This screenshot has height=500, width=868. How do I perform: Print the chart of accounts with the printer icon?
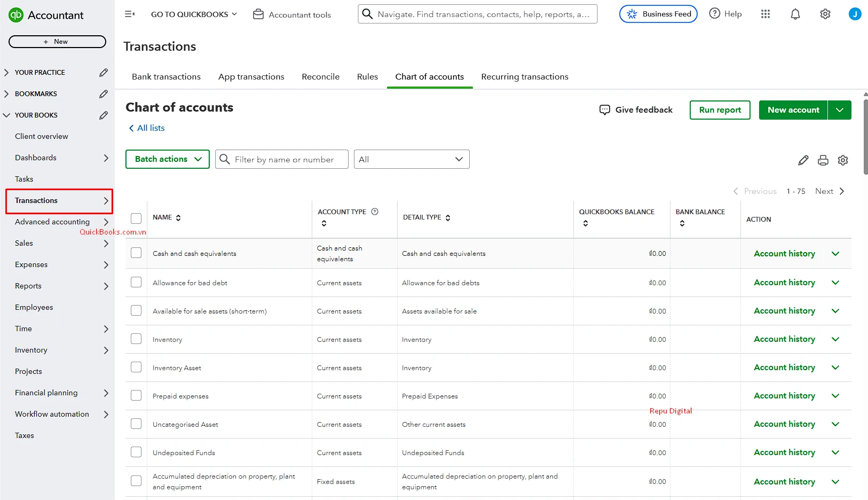(x=823, y=160)
